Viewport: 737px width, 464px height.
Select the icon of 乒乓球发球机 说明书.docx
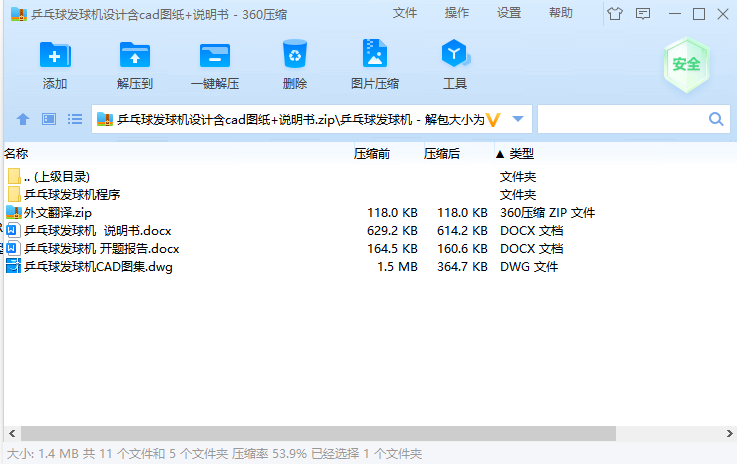pyautogui.click(x=13, y=230)
